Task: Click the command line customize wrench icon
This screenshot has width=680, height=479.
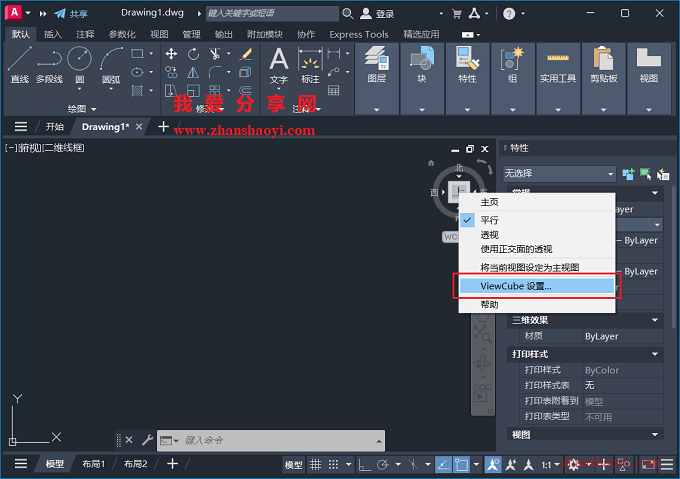Action: [147, 440]
